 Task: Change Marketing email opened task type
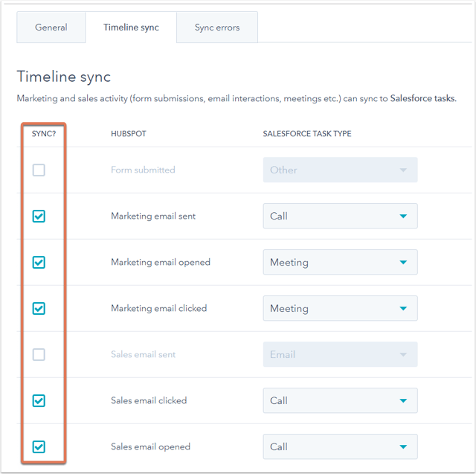coord(341,263)
